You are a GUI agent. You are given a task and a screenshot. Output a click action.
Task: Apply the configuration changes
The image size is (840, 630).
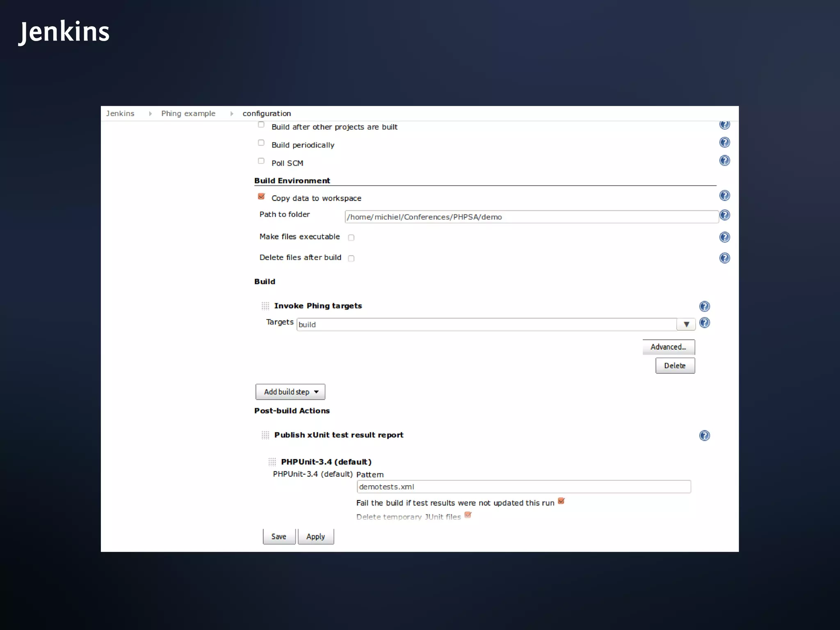316,536
